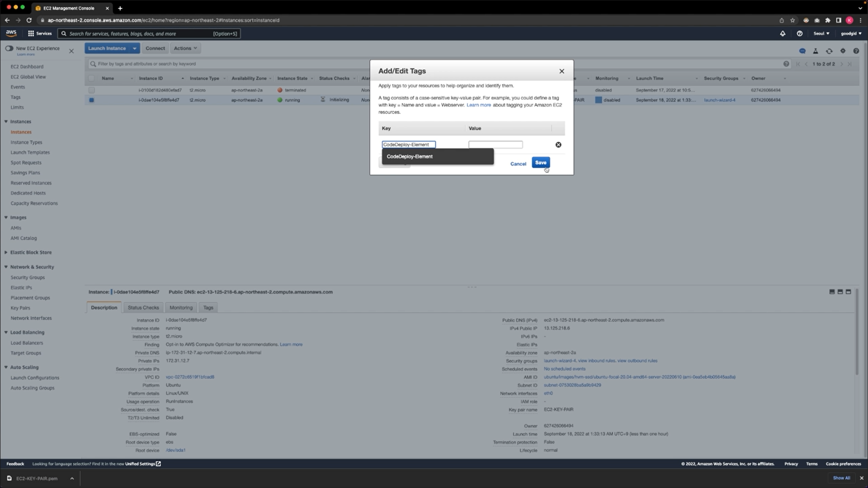Open the goodgid account menu
Screen dimensions: 868x488
coord(851,33)
